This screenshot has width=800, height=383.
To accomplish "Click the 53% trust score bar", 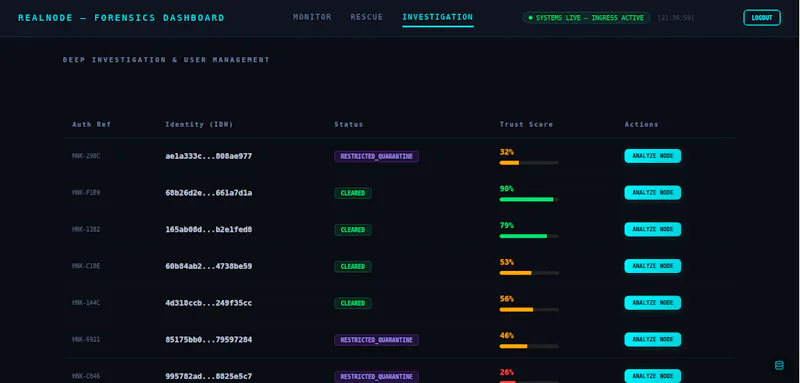I will click(529, 273).
